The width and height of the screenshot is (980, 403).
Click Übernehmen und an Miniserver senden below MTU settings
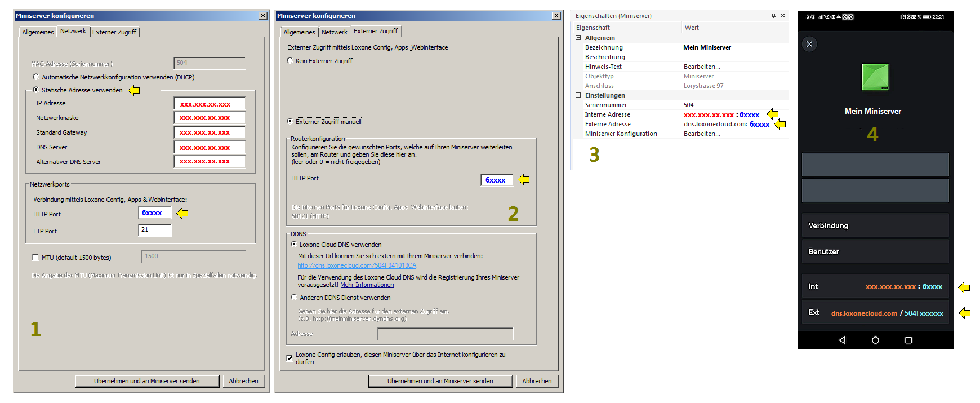click(147, 381)
